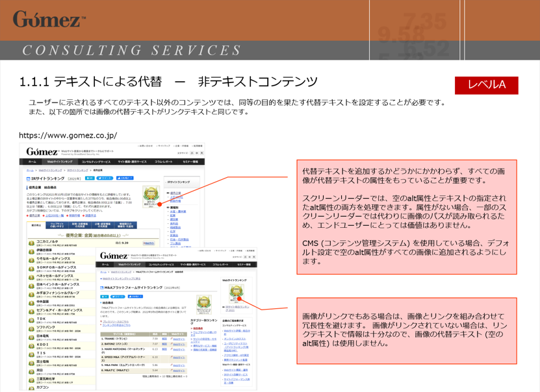This screenshot has height=392, width=540.
Task: Click the medal icon beside ソフトバンク
Action: (x=31, y=329)
